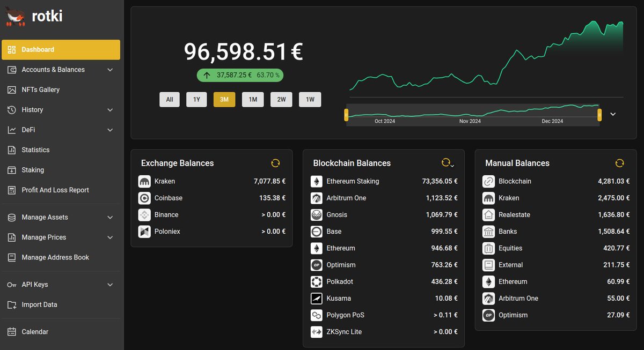This screenshot has height=350, width=644.
Task: Expand the History submenu chevron
Action: 110,110
